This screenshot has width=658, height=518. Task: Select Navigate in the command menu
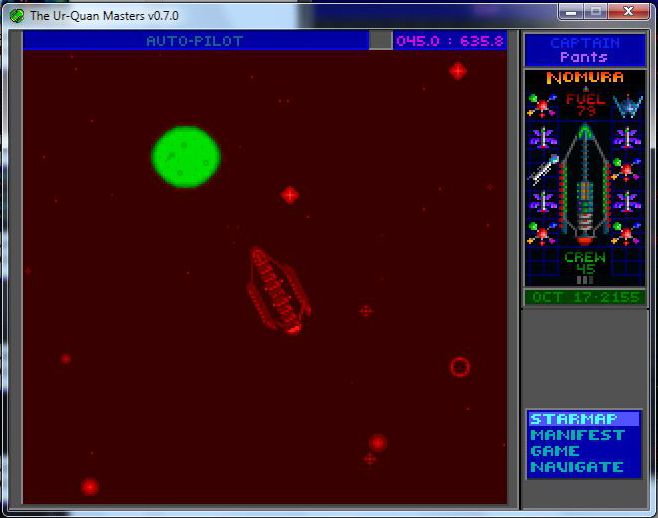(577, 467)
